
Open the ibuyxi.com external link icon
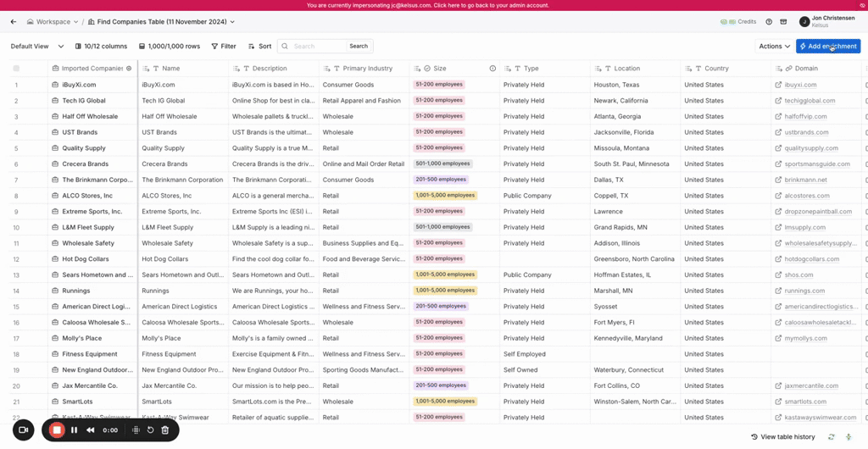(x=778, y=85)
